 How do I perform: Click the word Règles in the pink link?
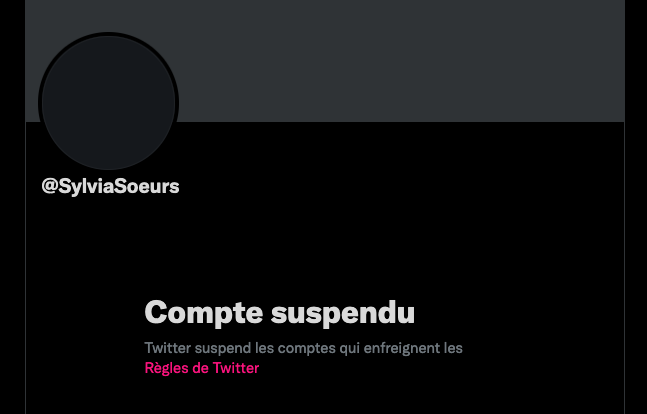(164, 368)
